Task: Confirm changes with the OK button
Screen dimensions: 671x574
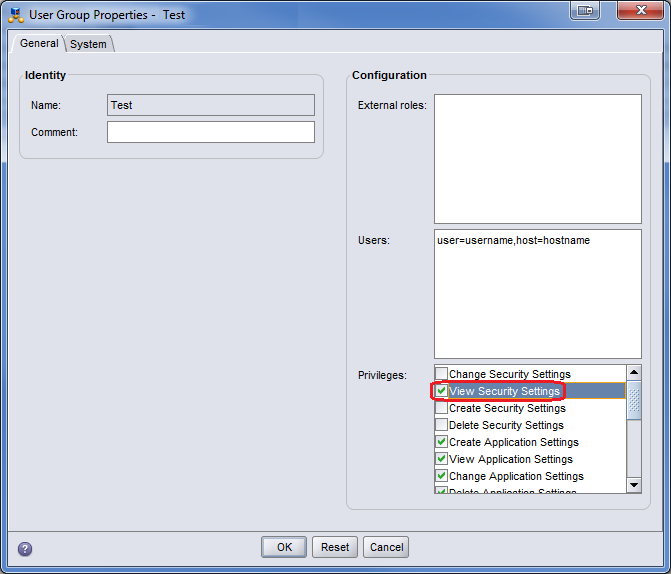Action: click(284, 547)
